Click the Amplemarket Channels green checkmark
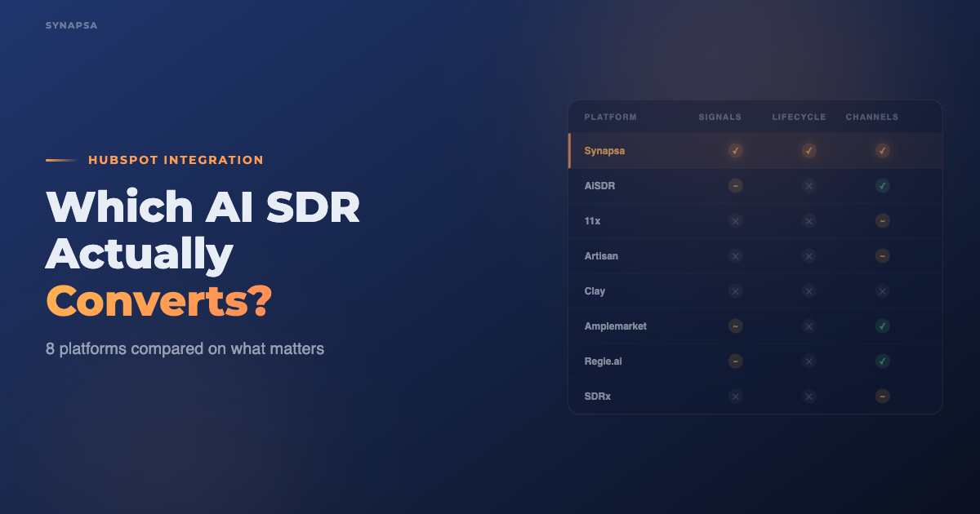Viewport: 980px width, 514px height. click(x=882, y=326)
